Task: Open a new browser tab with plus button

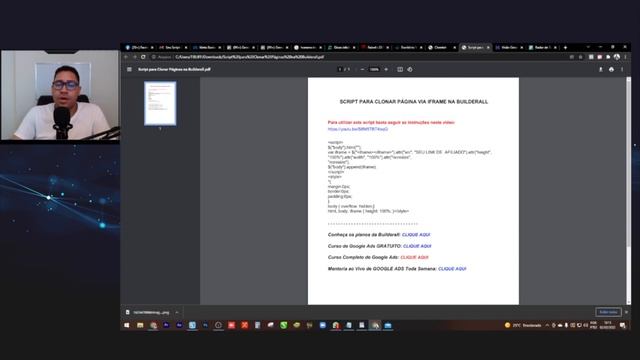Action: click(x=565, y=47)
